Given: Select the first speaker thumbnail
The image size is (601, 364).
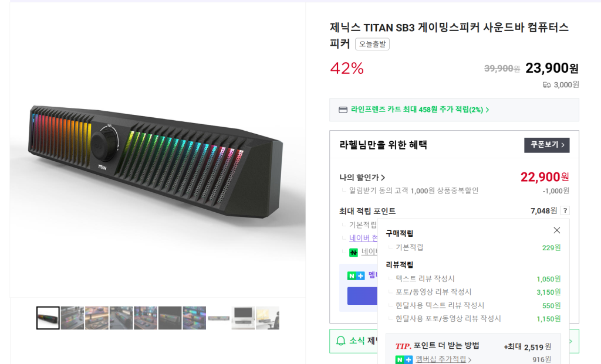Looking at the screenshot, I should point(48,318).
